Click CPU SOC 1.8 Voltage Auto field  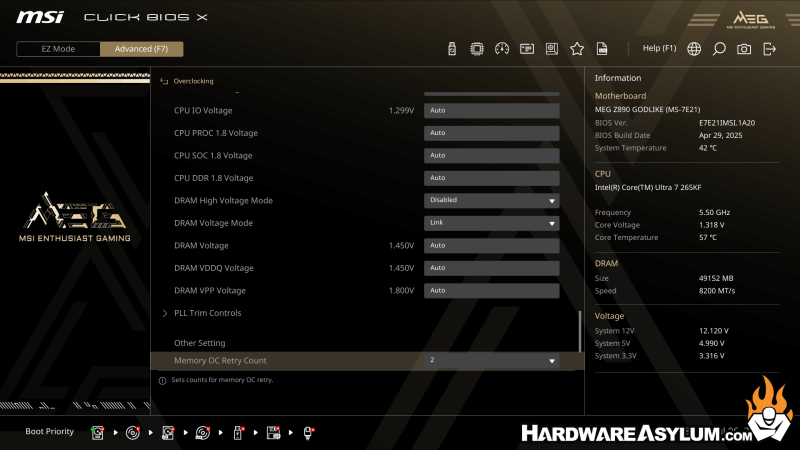pos(491,156)
